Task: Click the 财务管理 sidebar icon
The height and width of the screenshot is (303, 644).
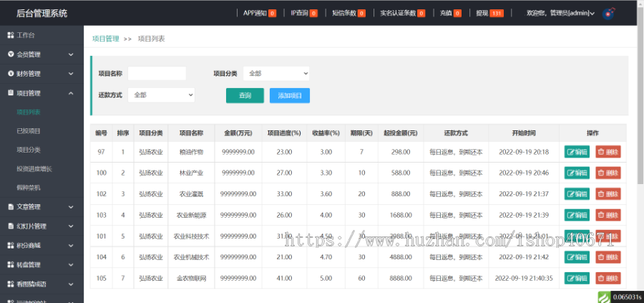Action: click(11, 74)
